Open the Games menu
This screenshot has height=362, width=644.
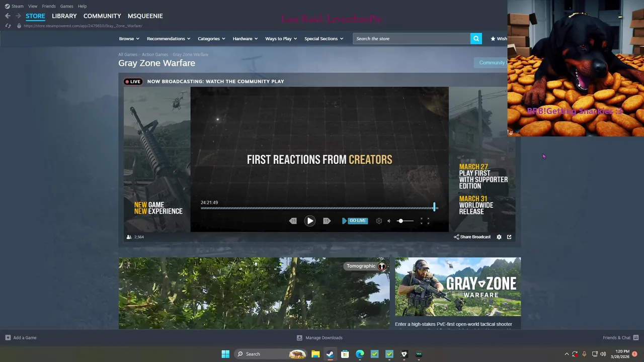66,6
